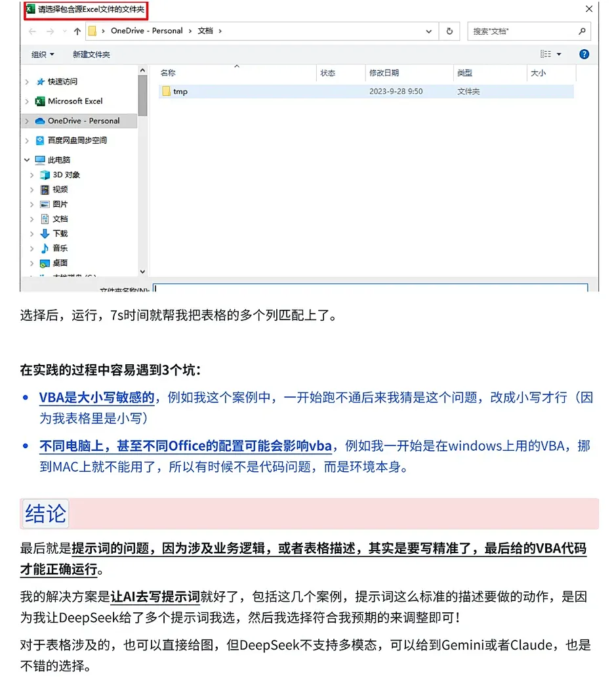Expand the 3D 对象 node

click(31, 175)
